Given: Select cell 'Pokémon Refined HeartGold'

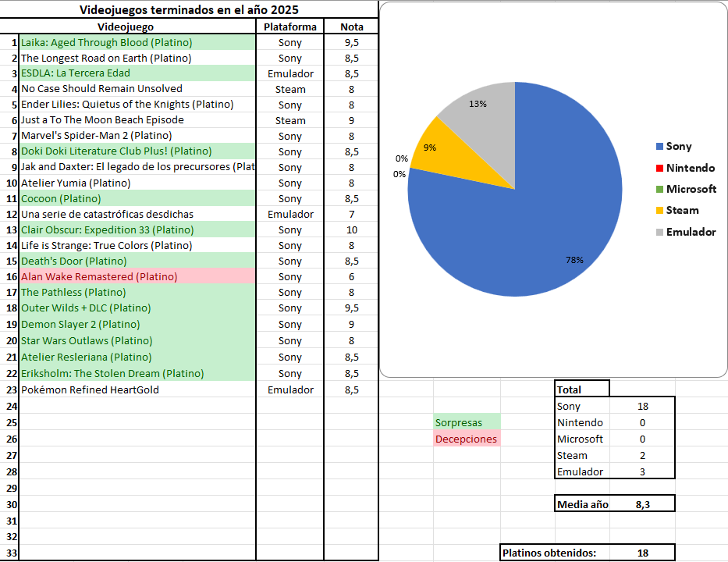Looking at the screenshot, I should (137, 389).
